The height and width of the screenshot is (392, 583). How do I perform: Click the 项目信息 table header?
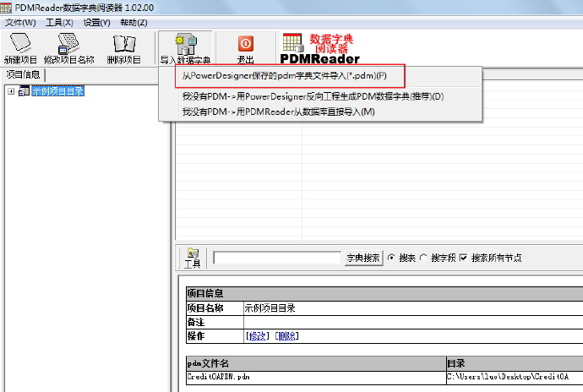[384, 293]
